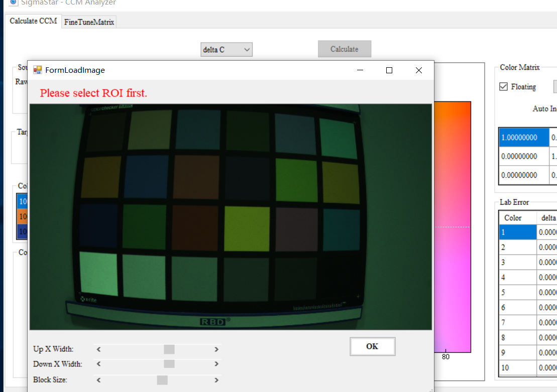Toggle the Floating checkbox
557x392 pixels.
pyautogui.click(x=503, y=87)
